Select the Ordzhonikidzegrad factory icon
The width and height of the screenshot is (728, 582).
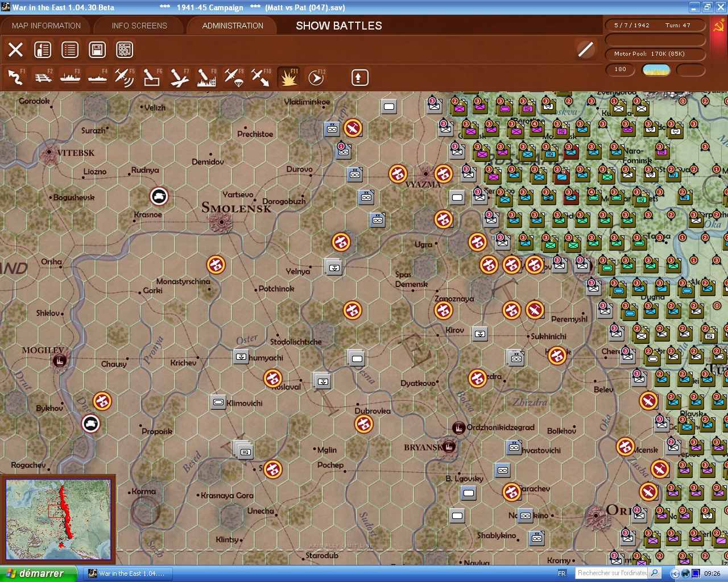[x=458, y=427]
